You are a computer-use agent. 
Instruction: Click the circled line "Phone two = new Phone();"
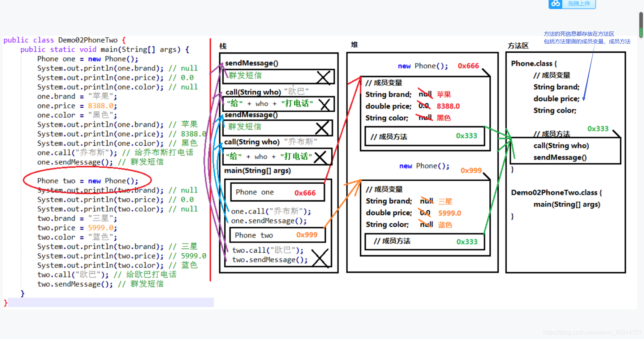coord(87,181)
